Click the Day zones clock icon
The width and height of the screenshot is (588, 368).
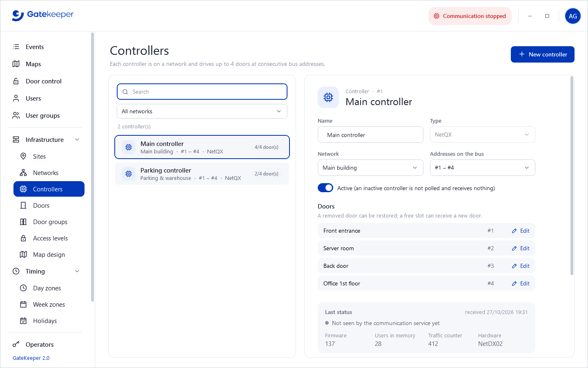pyautogui.click(x=23, y=288)
